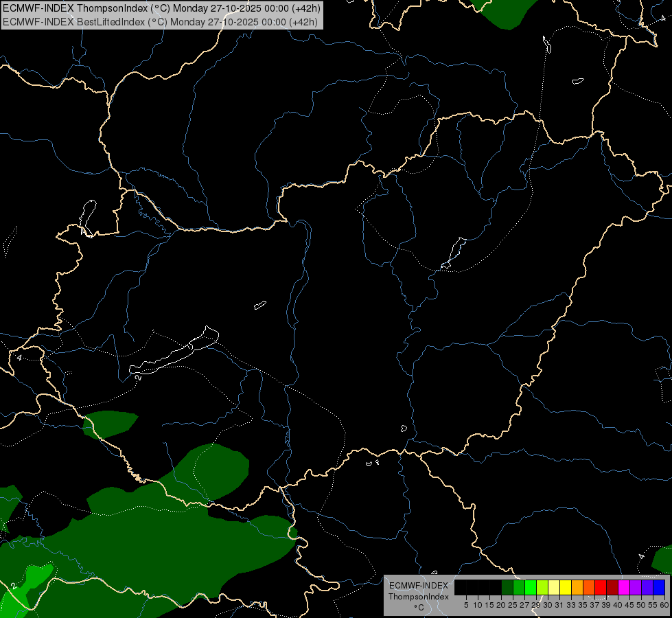The height and width of the screenshot is (618, 672).
Task: Click legend scale value 5
Action: [x=466, y=605]
